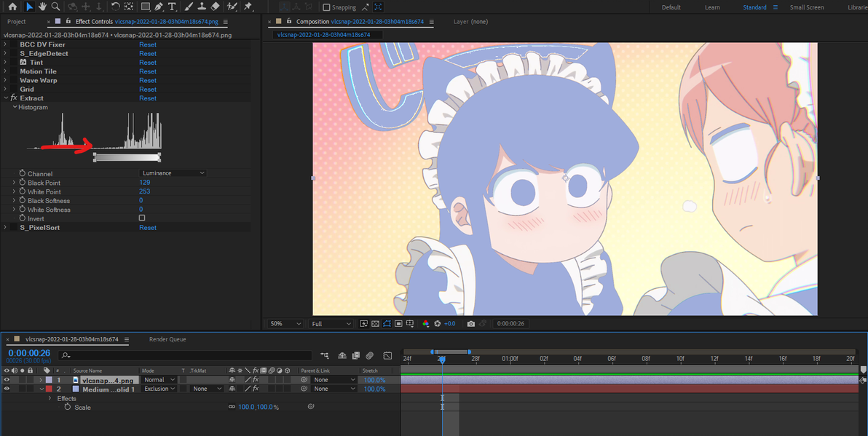Expand the Effects group under layer 2
Screen dimensions: 868x436
coord(50,398)
